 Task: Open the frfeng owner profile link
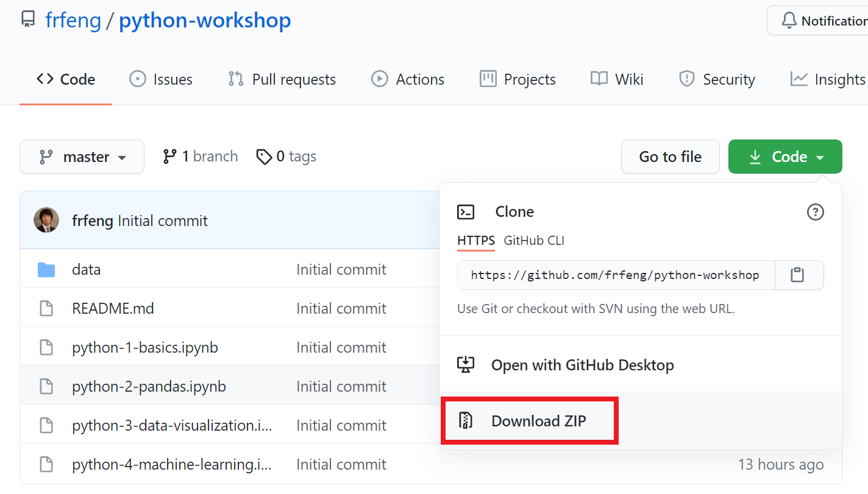[x=73, y=20]
